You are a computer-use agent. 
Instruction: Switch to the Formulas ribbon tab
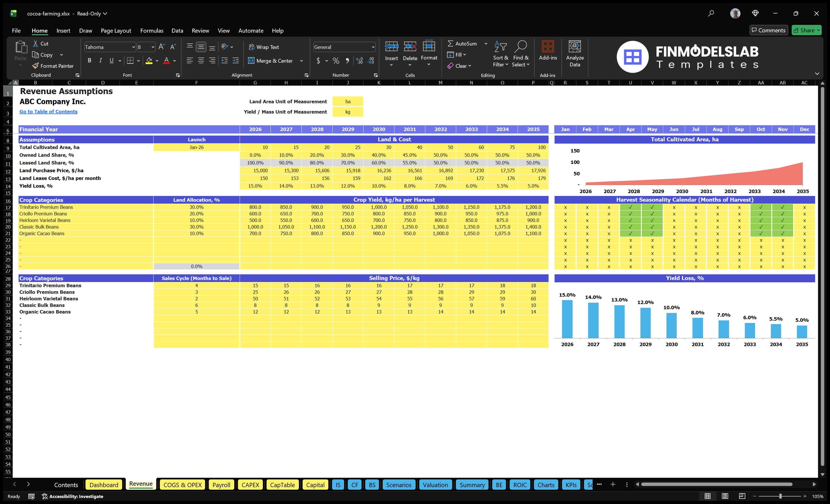(152, 30)
